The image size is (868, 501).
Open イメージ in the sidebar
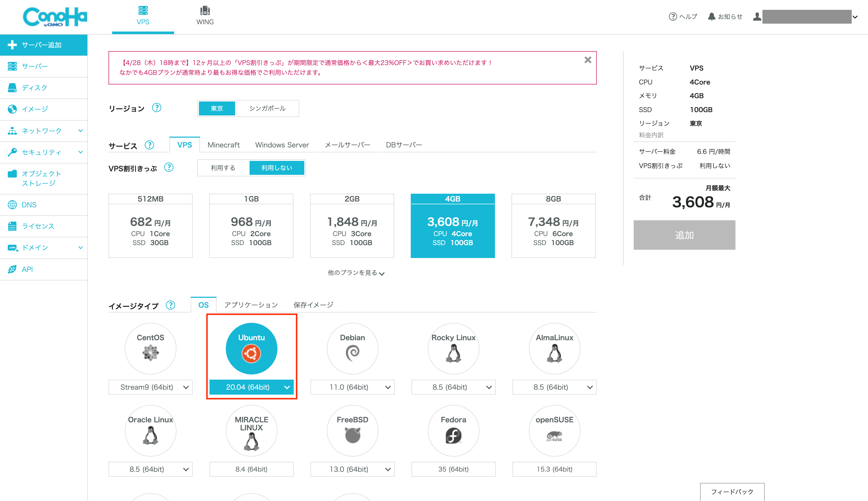[44, 109]
